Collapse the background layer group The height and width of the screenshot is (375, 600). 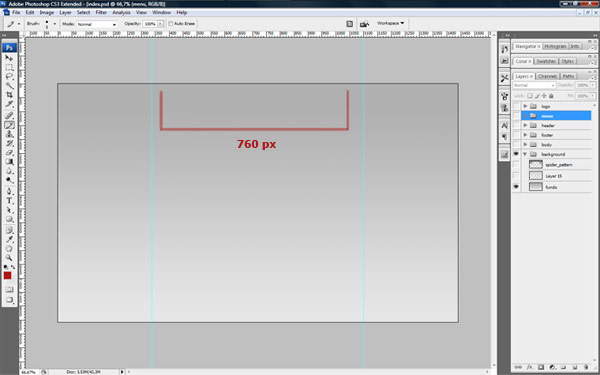pos(525,154)
